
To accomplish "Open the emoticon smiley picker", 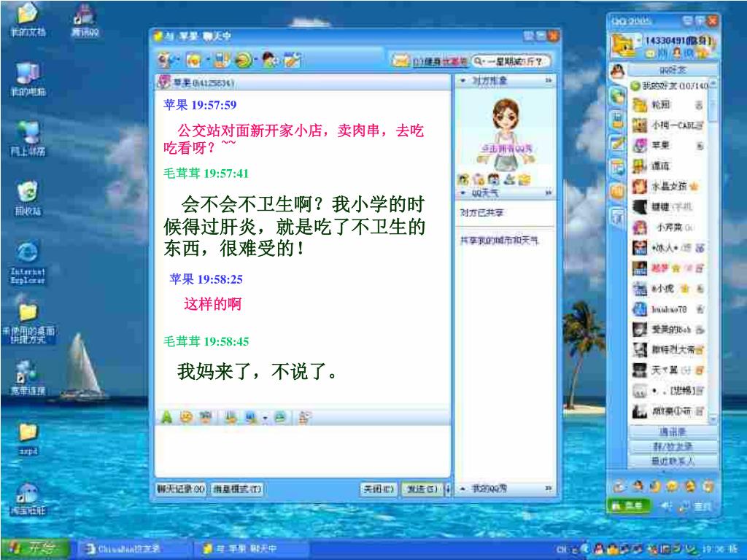I will point(186,418).
